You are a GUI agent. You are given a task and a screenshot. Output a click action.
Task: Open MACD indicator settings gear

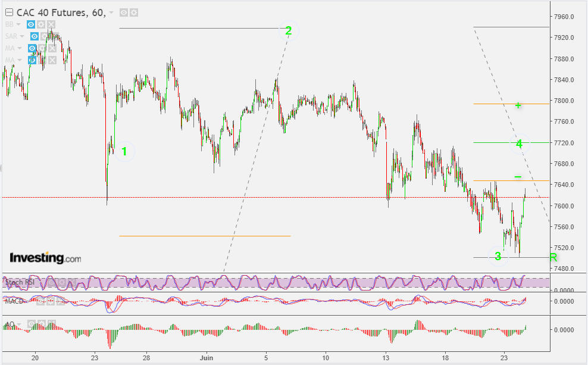[50, 301]
